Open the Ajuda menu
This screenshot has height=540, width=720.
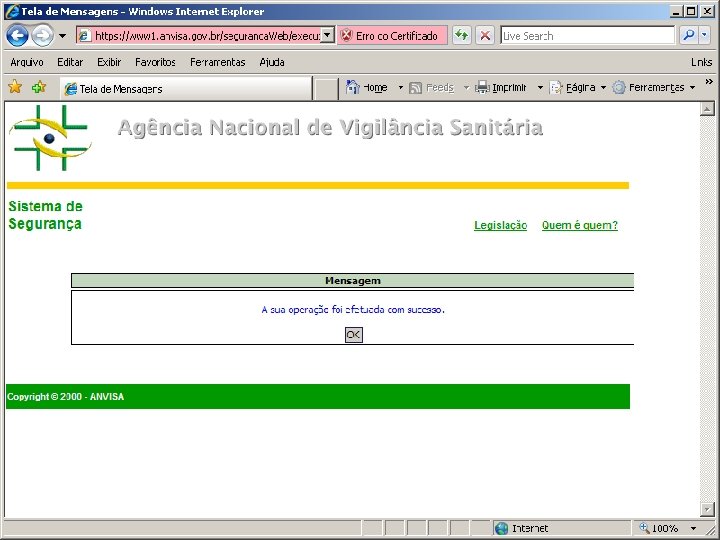[272, 62]
